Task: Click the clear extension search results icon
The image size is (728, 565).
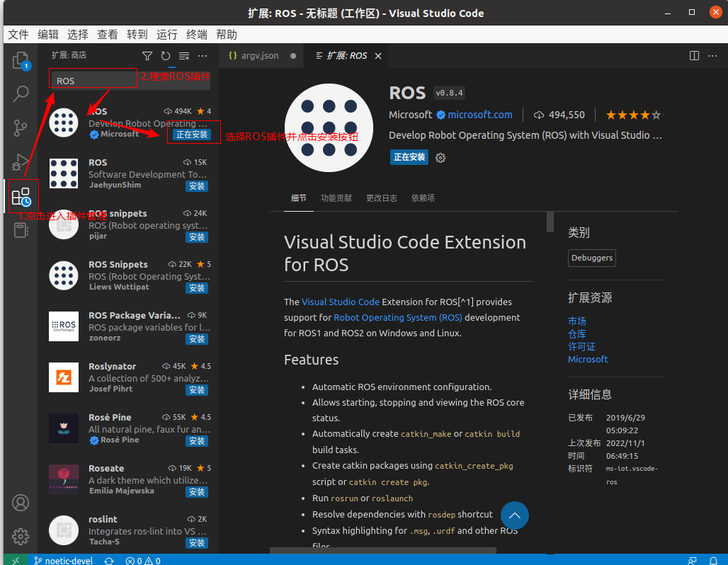Action: [183, 55]
